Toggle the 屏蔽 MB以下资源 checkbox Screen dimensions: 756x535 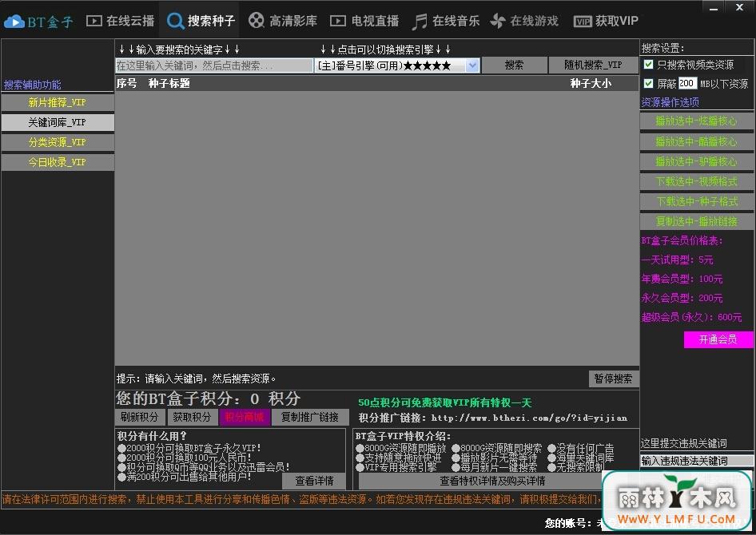coord(648,83)
